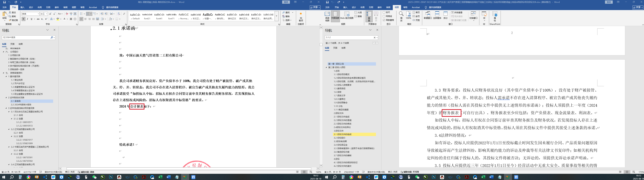Switch to Outline view in right window
Screen dimensions: 644x180
358,12
